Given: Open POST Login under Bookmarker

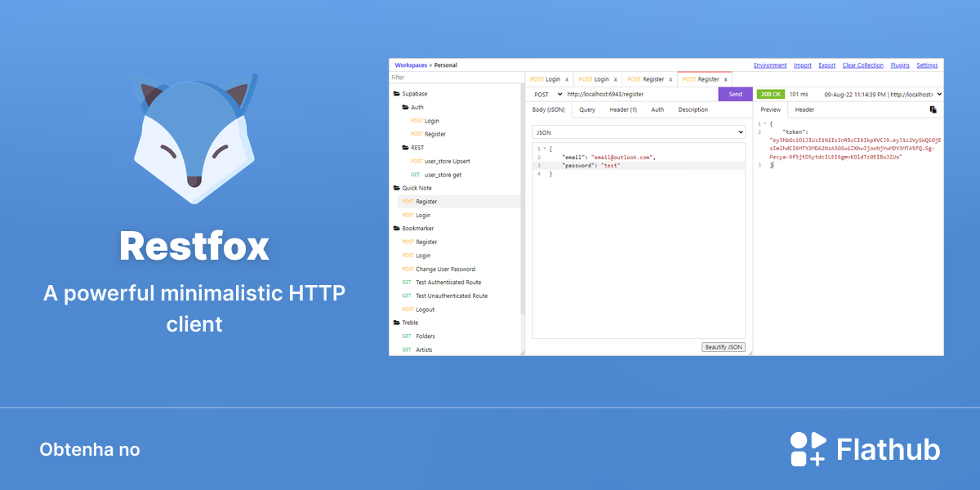Looking at the screenshot, I should tap(416, 256).
